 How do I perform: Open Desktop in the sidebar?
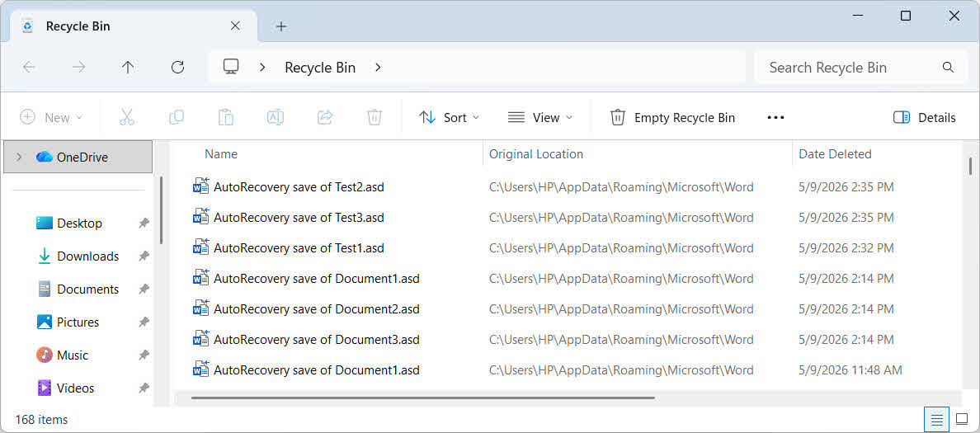[x=79, y=223]
